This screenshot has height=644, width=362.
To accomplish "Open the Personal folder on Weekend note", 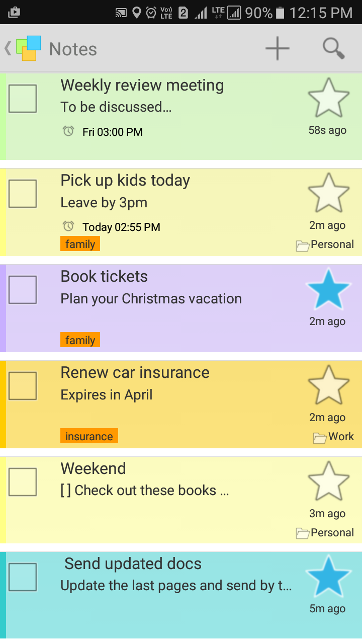I will [325, 533].
